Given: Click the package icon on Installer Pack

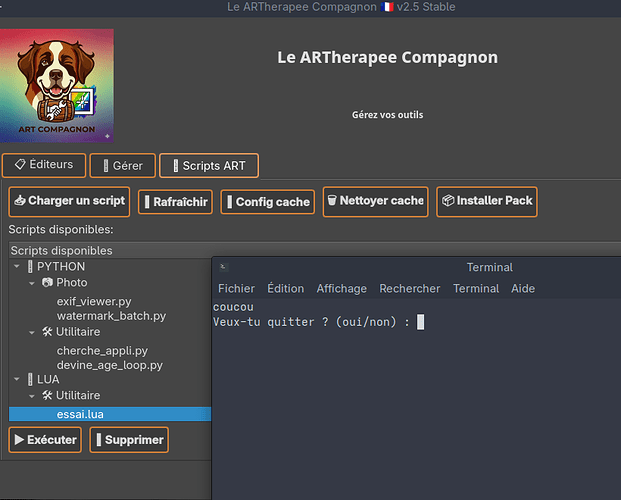Looking at the screenshot, I should [x=448, y=200].
